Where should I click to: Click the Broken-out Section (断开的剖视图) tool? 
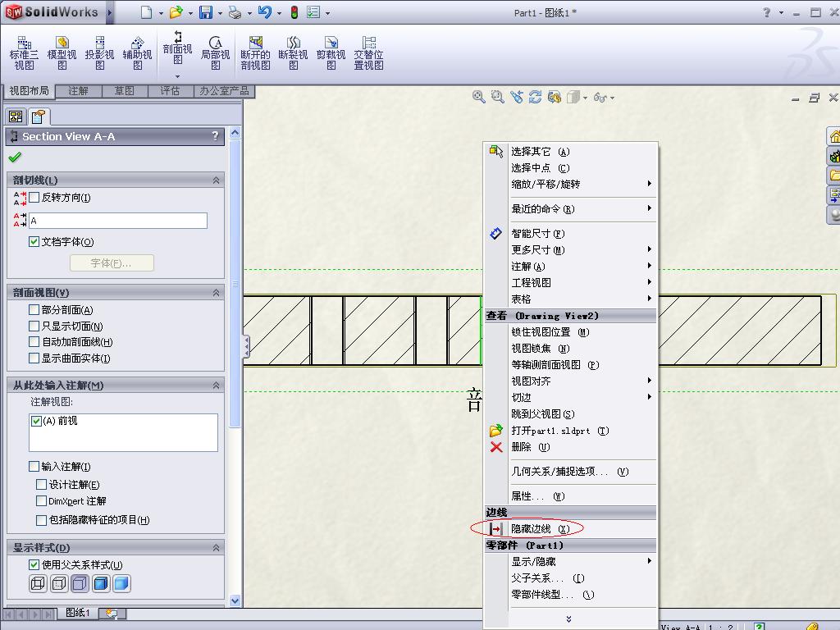point(256,53)
